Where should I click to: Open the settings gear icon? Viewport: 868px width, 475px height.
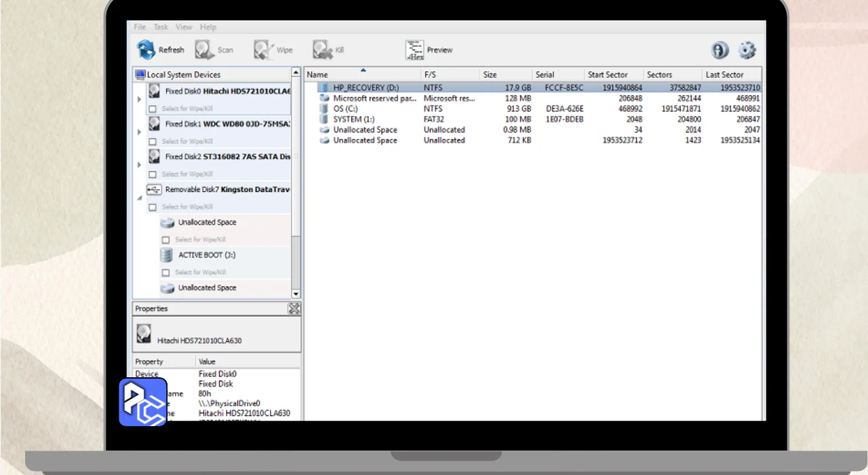coord(747,50)
